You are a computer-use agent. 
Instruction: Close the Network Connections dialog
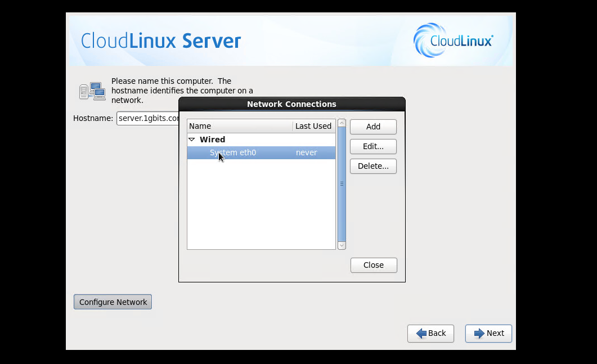click(374, 265)
